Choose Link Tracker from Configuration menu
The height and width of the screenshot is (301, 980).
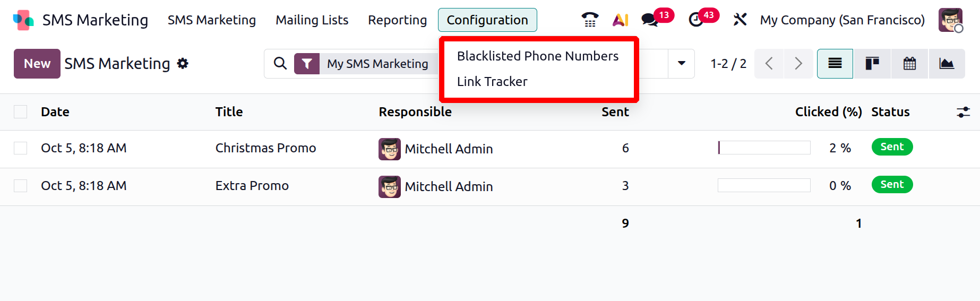[x=492, y=81]
